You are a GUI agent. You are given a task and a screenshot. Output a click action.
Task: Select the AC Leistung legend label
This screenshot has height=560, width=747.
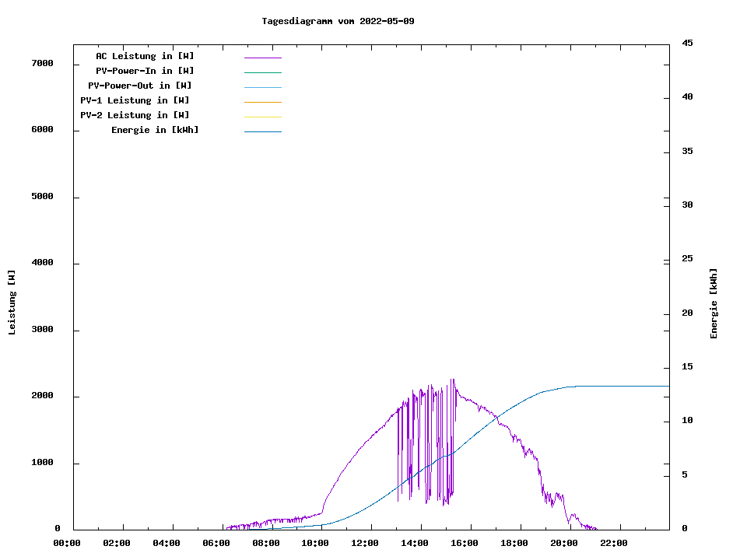(145, 56)
